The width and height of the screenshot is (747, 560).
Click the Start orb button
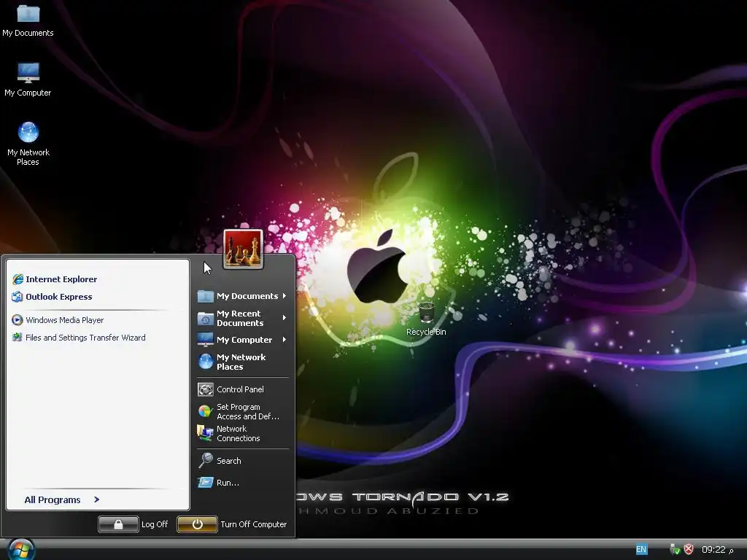tap(21, 550)
